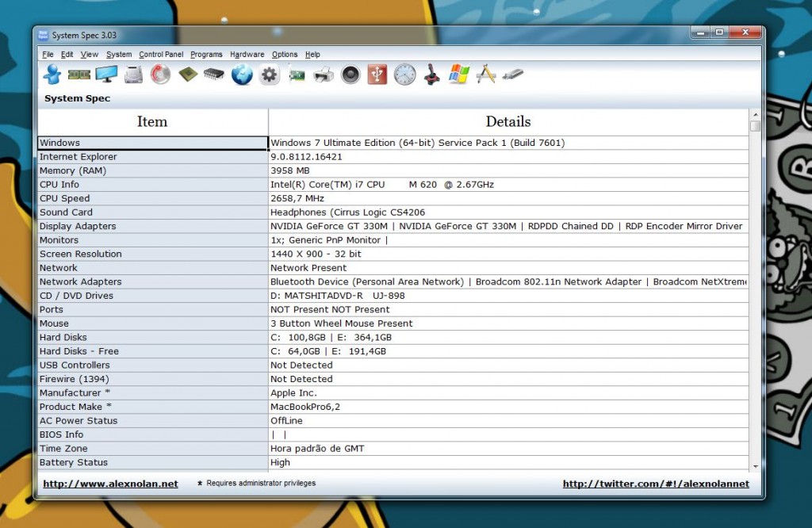Open the File menu
The image size is (812, 528).
click(48, 55)
